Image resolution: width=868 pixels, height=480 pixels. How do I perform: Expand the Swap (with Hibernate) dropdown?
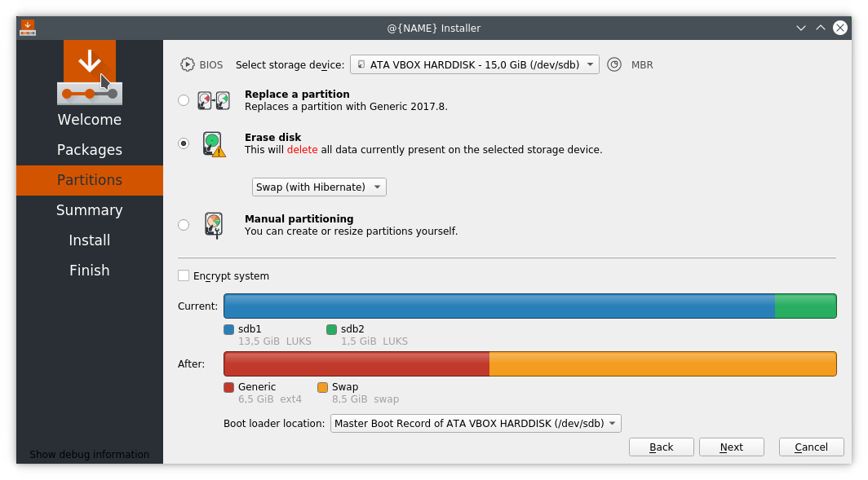[319, 187]
